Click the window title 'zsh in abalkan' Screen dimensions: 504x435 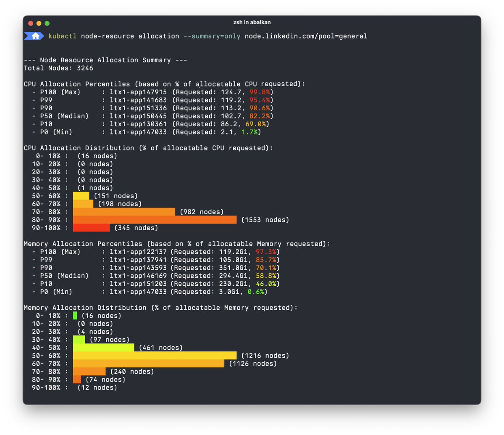click(252, 22)
